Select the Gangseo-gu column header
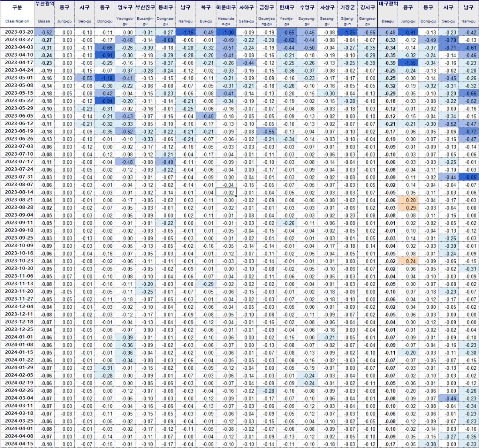Image resolution: width=479 pixels, height=448 pixels. point(367,14)
